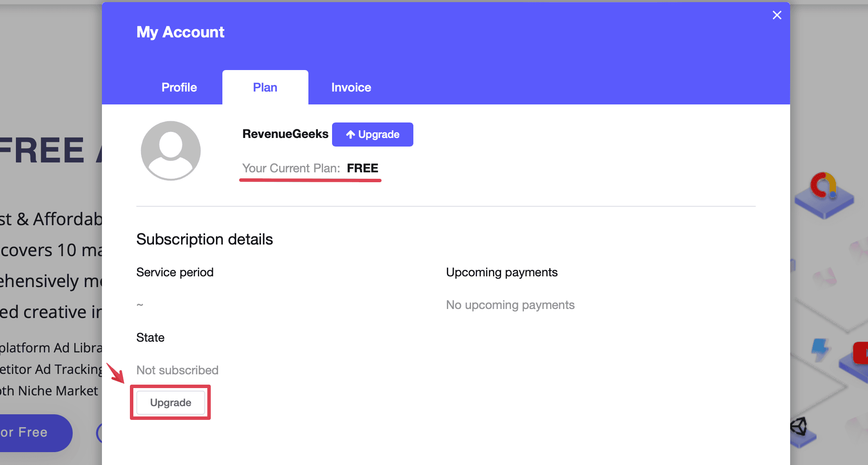Screen dimensions: 868x465
Task: Click the RevenueGeeks username
Action: click(x=285, y=134)
